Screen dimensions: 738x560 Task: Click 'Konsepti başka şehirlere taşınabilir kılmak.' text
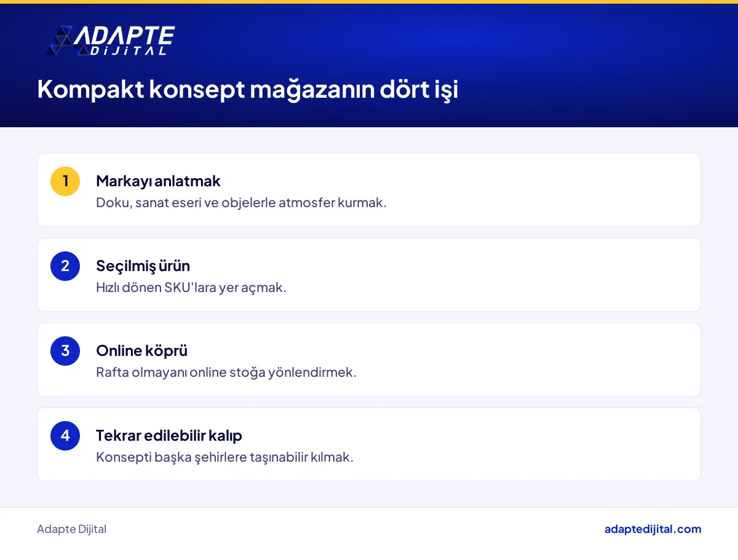point(224,457)
